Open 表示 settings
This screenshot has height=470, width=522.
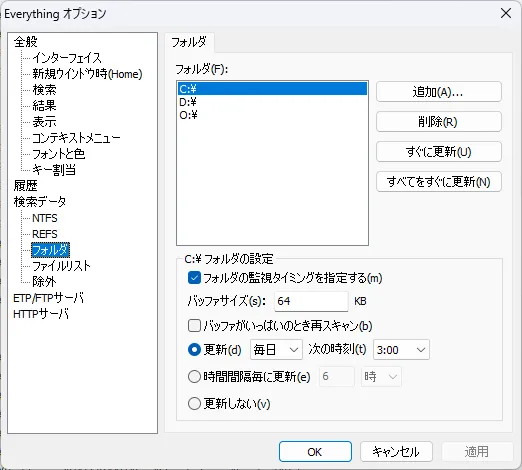point(44,122)
